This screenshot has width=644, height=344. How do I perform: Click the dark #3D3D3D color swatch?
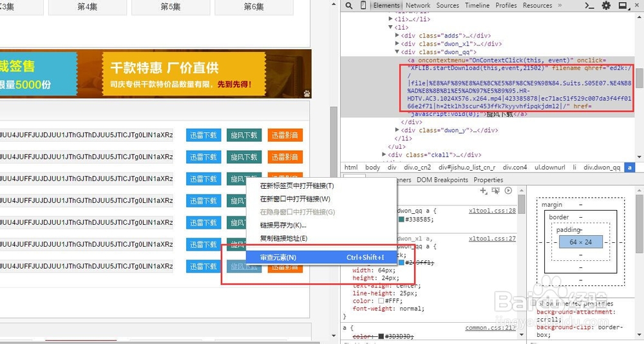(381, 336)
